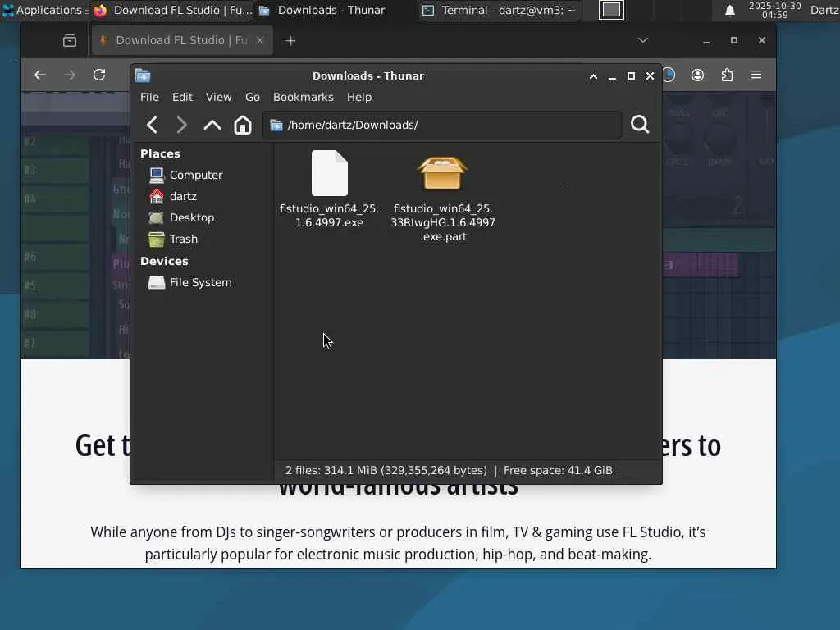Open File System under Devices
Viewport: 840px width, 630px height.
click(189, 282)
